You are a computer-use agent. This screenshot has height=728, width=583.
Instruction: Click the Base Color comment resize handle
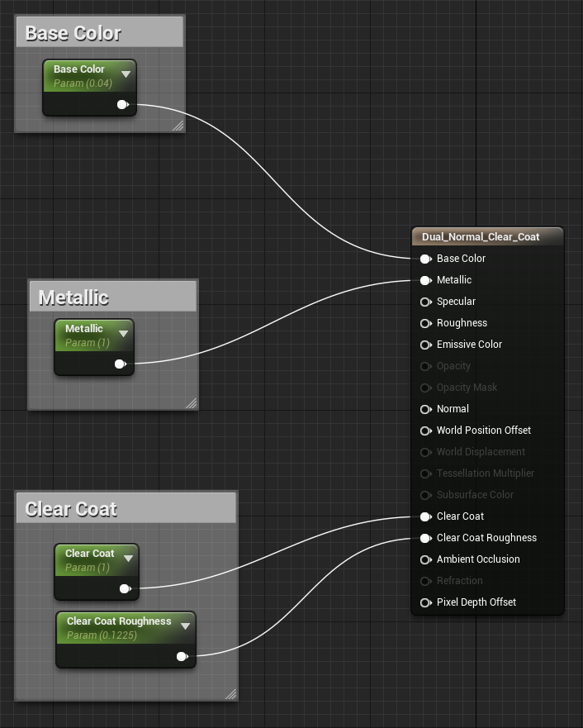[x=178, y=126]
